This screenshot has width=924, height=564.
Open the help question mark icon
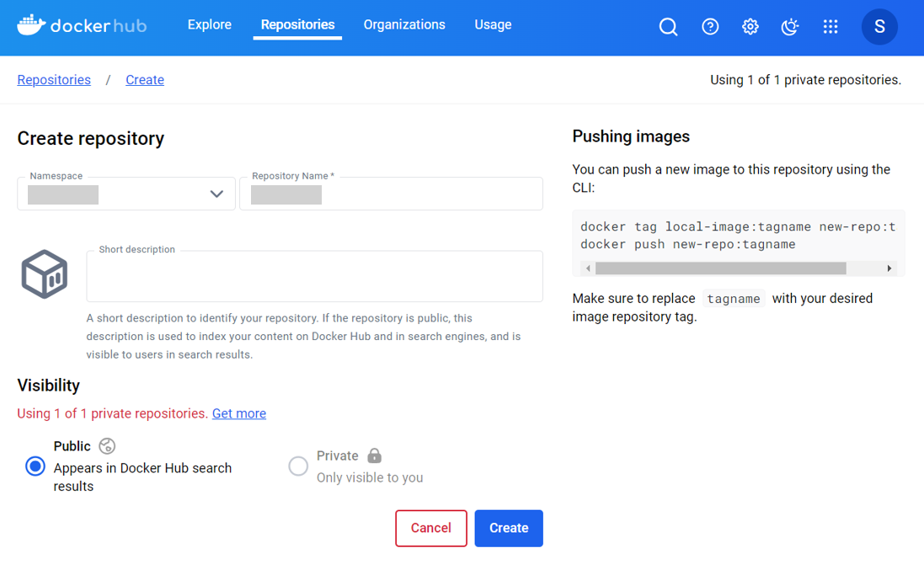[710, 26]
